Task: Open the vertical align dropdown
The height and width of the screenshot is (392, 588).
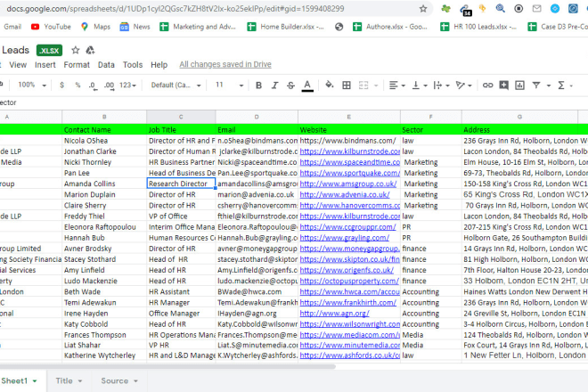Action: tap(420, 86)
